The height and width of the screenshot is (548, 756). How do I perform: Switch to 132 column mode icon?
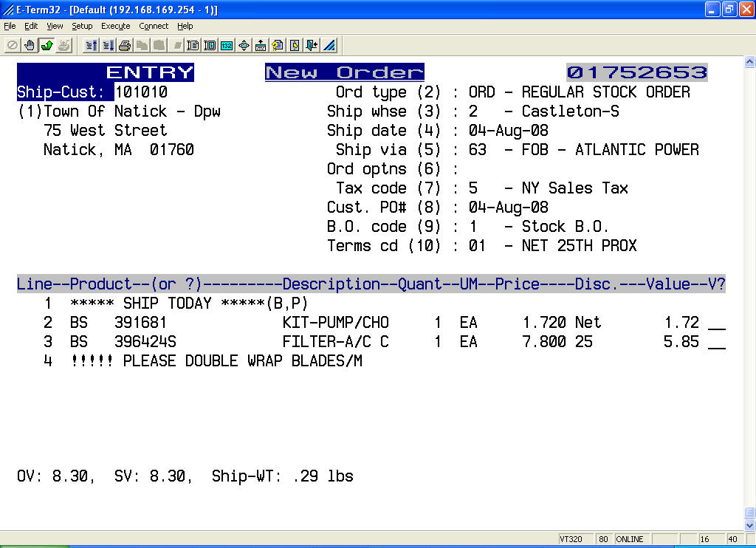(227, 45)
